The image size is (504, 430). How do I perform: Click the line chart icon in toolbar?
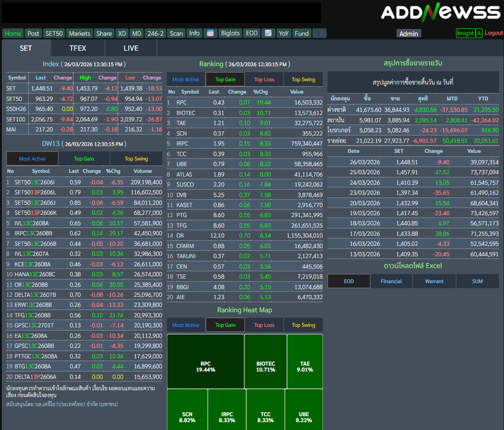coord(268,33)
